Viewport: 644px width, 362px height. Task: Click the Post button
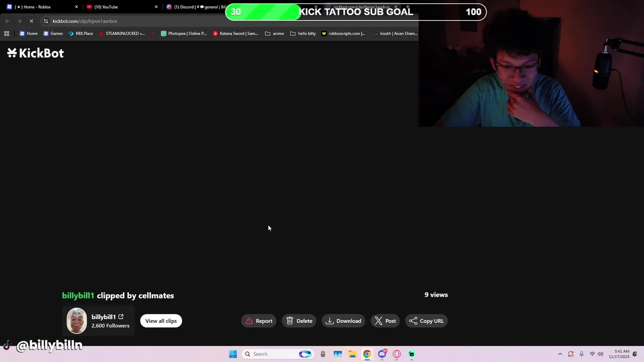pyautogui.click(x=385, y=321)
